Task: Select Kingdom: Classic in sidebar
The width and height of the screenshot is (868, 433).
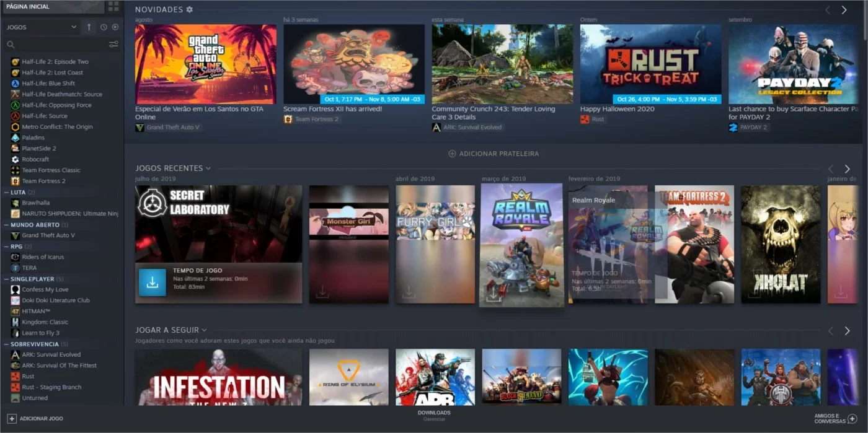Action: (45, 322)
